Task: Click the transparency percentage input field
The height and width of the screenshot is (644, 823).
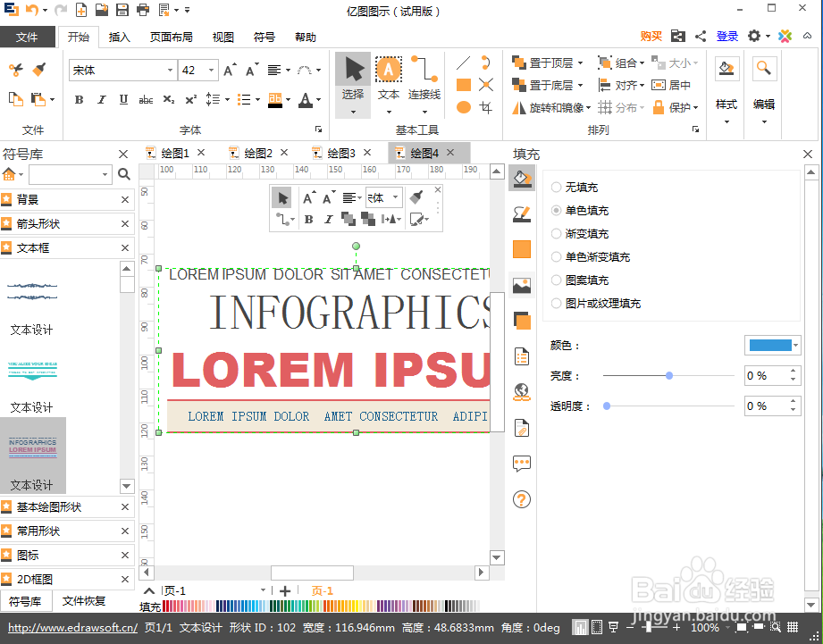Action: [x=767, y=406]
